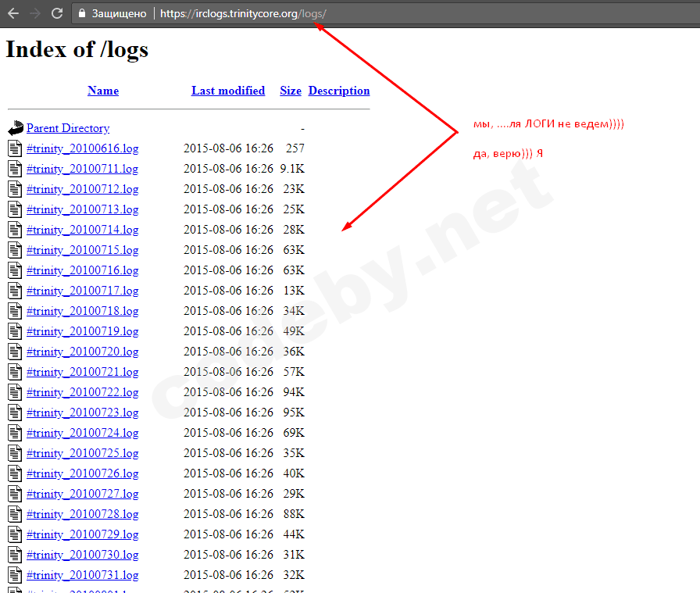Click file icon beside #trinity_20100727.log

coord(15,494)
